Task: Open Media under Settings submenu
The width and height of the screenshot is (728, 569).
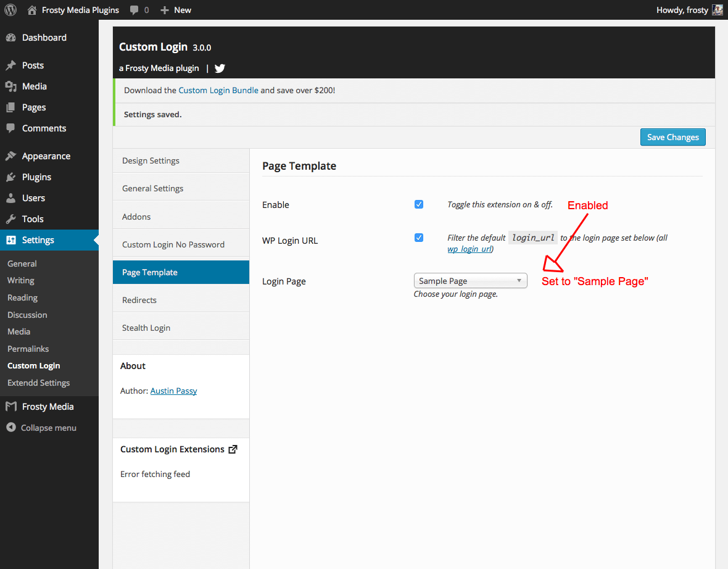Action: (19, 331)
